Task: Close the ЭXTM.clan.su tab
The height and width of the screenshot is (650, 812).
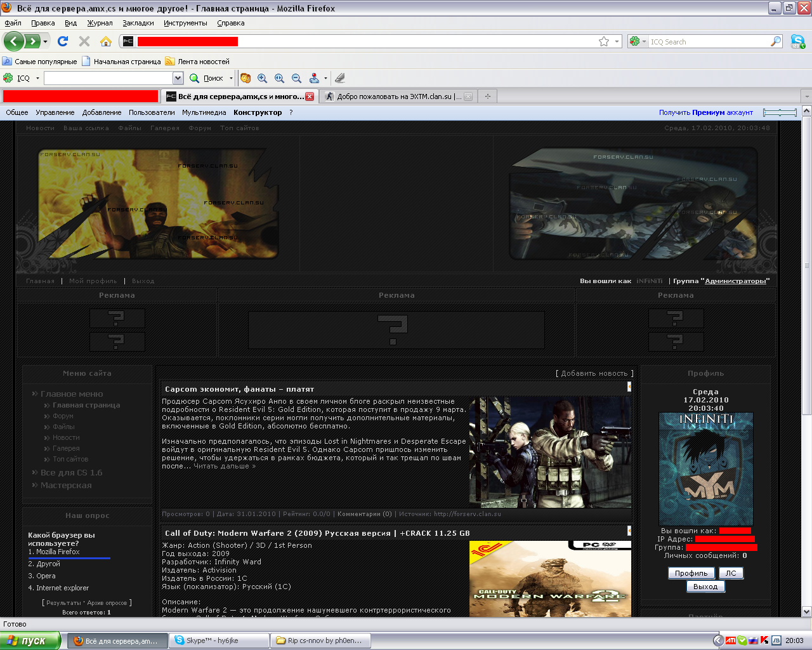Action: (468, 96)
